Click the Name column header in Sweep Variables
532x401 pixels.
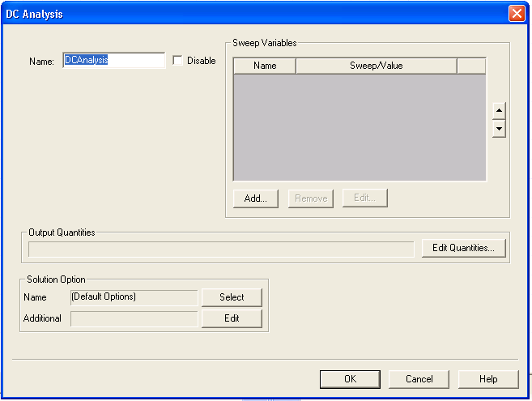pos(265,66)
